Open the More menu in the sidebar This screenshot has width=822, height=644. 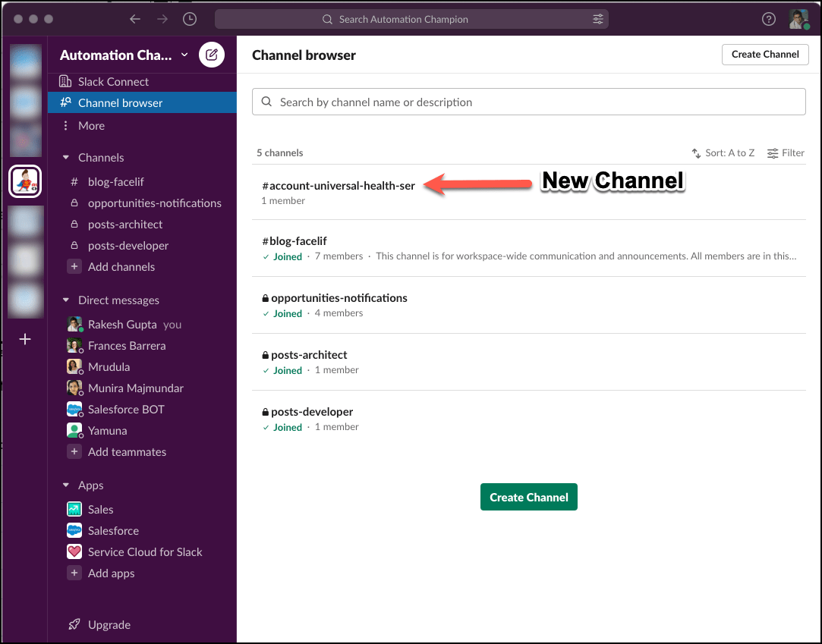90,125
